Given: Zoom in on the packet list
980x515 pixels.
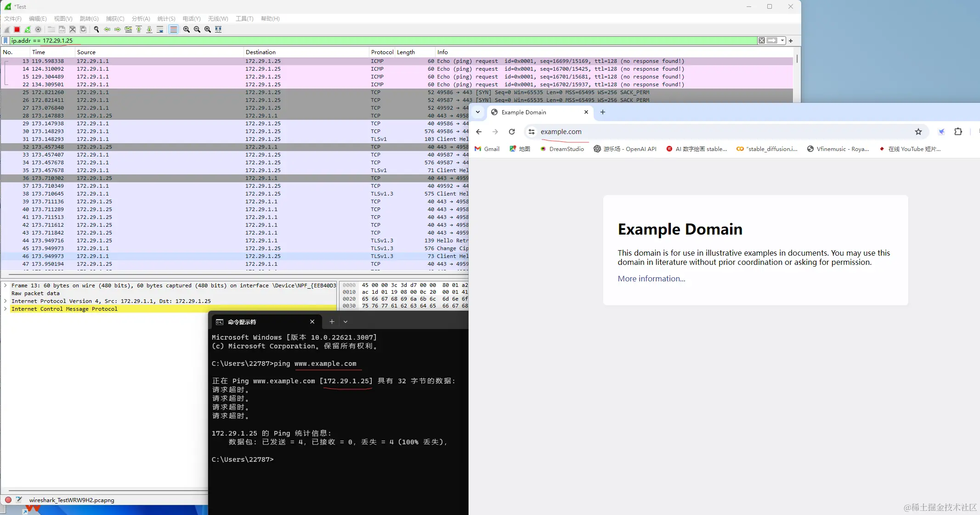Looking at the screenshot, I should tap(186, 29).
